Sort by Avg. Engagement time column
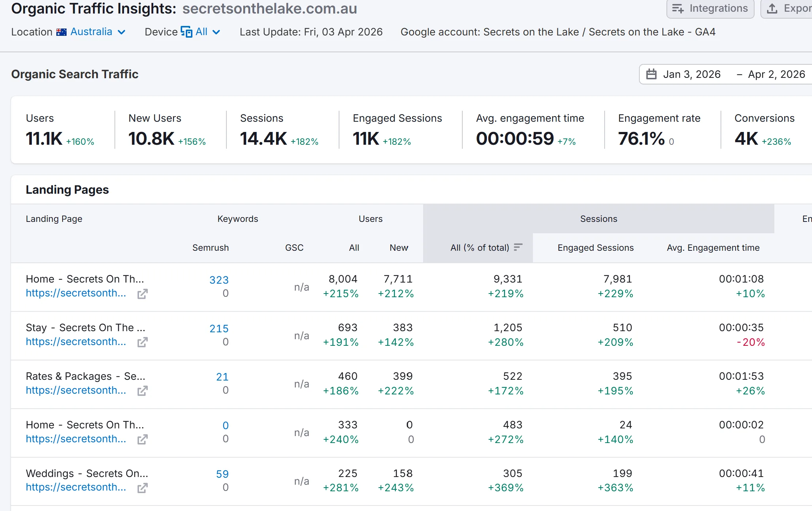 click(713, 248)
